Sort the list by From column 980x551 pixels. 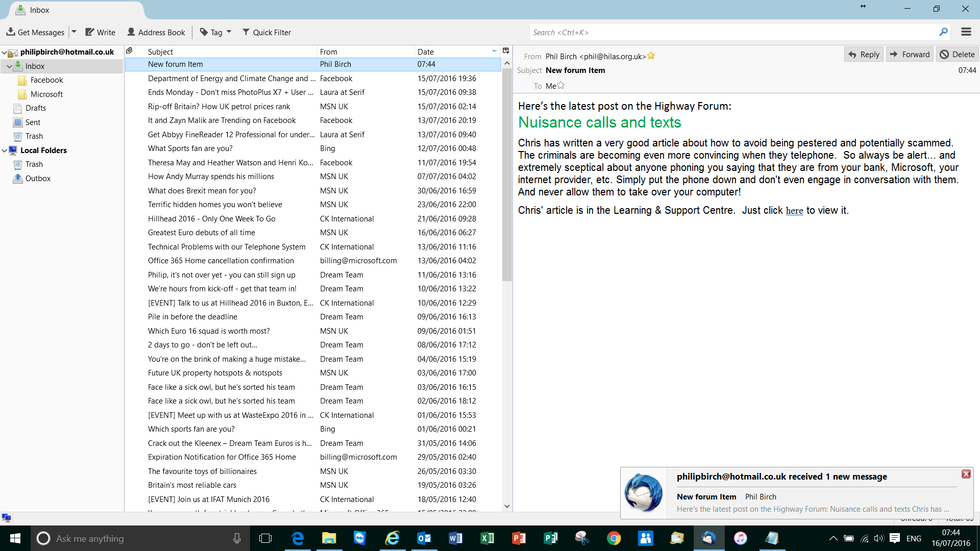(x=365, y=52)
